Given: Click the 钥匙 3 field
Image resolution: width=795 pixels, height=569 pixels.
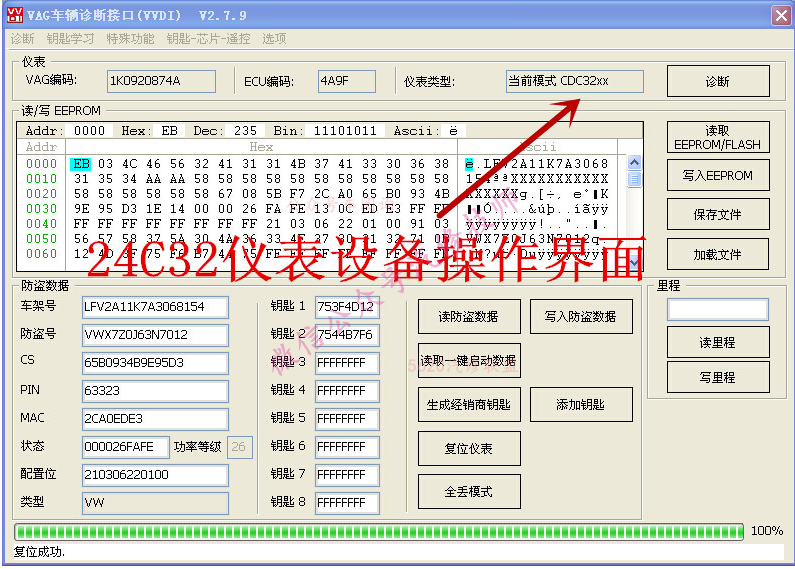Looking at the screenshot, I should (x=347, y=363).
